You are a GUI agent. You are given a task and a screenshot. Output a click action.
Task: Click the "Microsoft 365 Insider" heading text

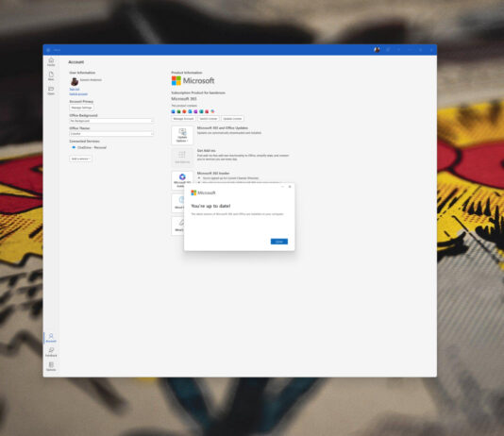click(213, 174)
